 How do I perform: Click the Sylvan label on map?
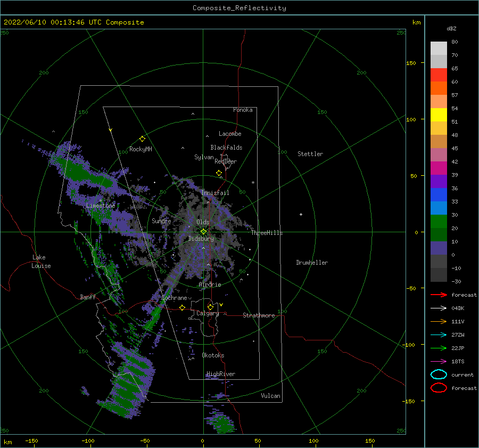[204, 157]
